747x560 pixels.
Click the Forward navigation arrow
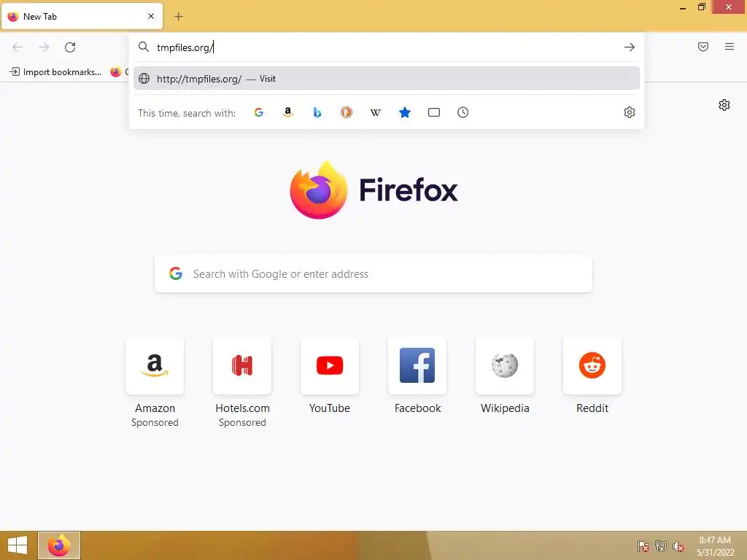coord(44,47)
